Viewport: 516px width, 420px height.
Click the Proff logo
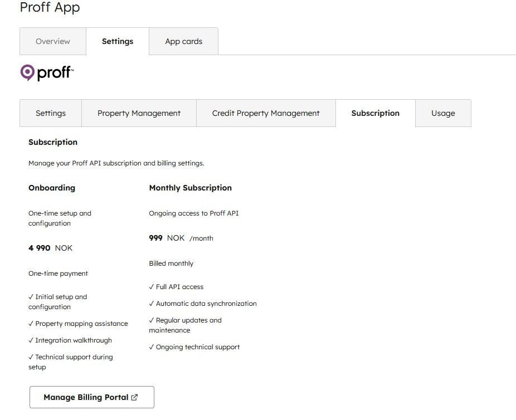(47, 72)
